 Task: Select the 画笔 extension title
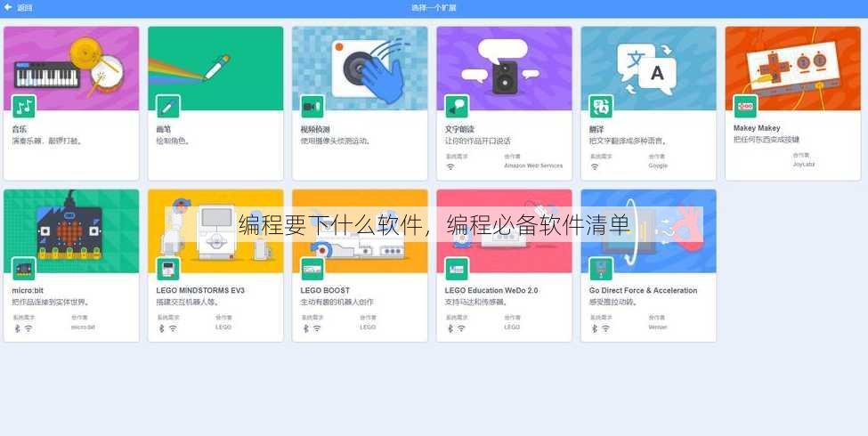tap(164, 129)
